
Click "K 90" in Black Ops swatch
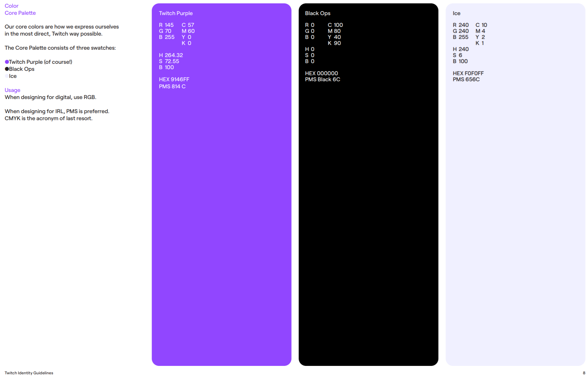click(x=334, y=43)
